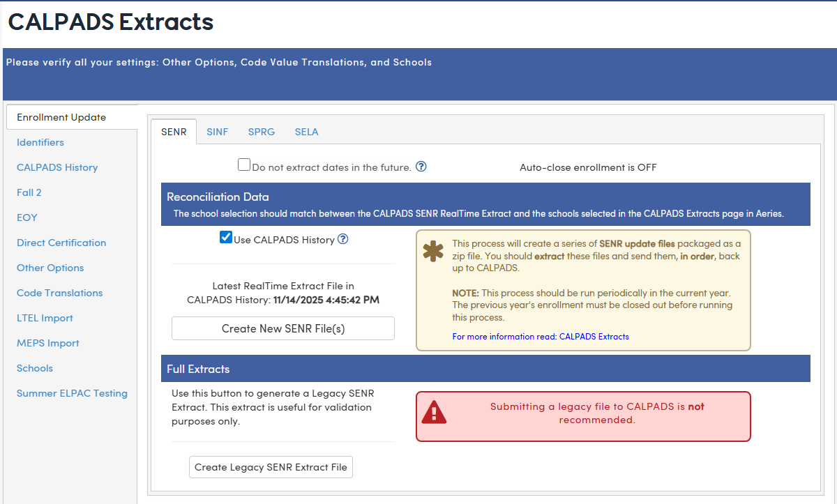Click Create New SENR File(s) button

[x=283, y=328]
